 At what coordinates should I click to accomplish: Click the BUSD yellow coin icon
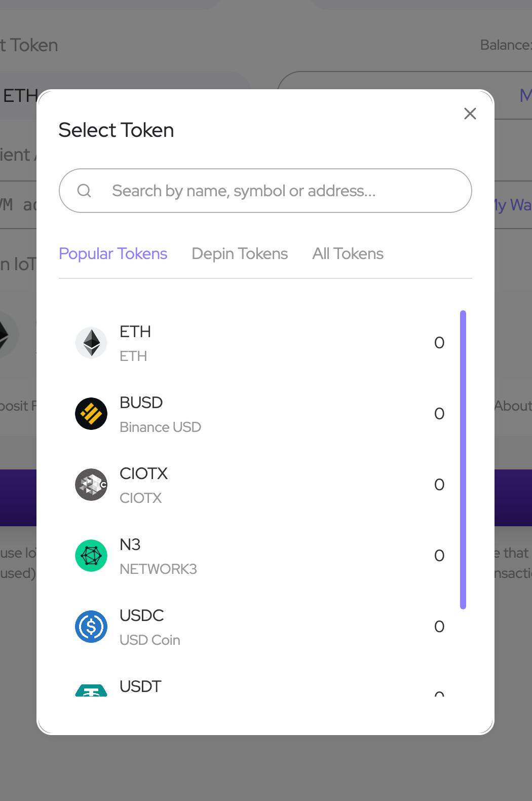point(91,414)
